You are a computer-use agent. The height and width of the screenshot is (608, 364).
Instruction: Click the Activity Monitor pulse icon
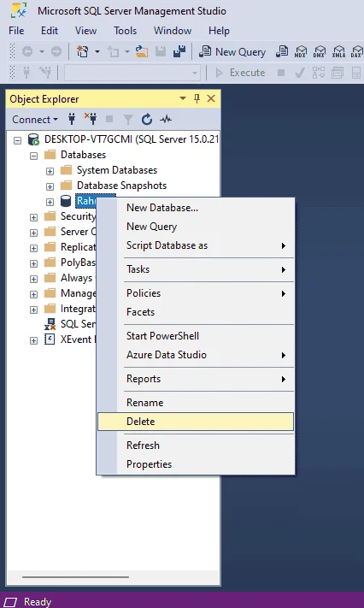(166, 120)
